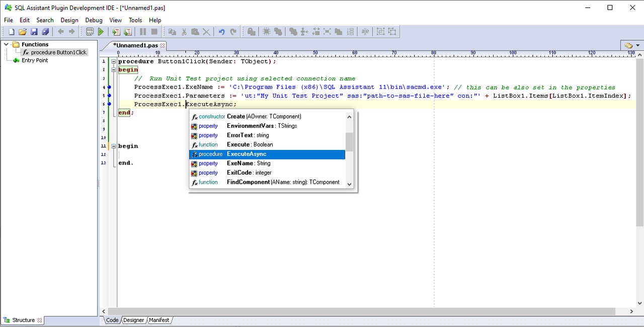Click the Stop execution square icon
Viewport: 644px width, 327px height.
(x=154, y=32)
